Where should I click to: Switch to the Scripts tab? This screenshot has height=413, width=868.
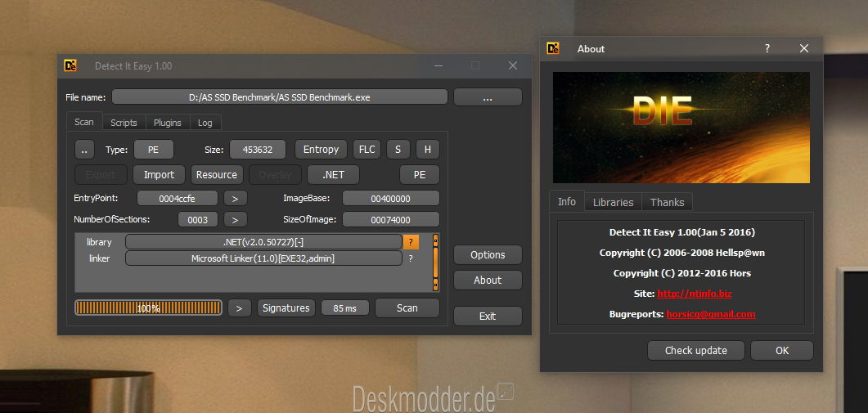pos(124,123)
